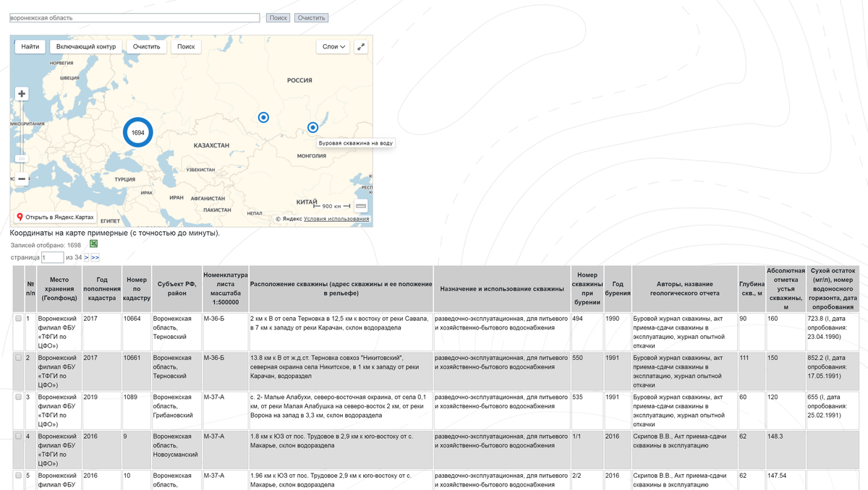This screenshot has height=490, width=868.
Task: Go to last page with >> link
Action: 95,257
